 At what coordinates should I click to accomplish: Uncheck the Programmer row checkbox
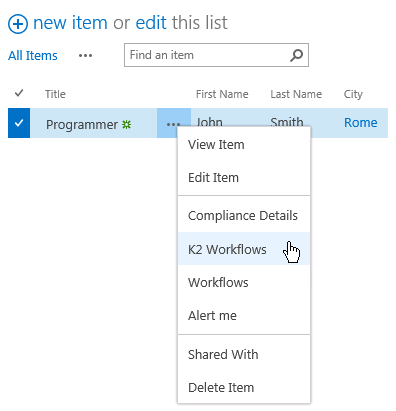[x=19, y=123]
